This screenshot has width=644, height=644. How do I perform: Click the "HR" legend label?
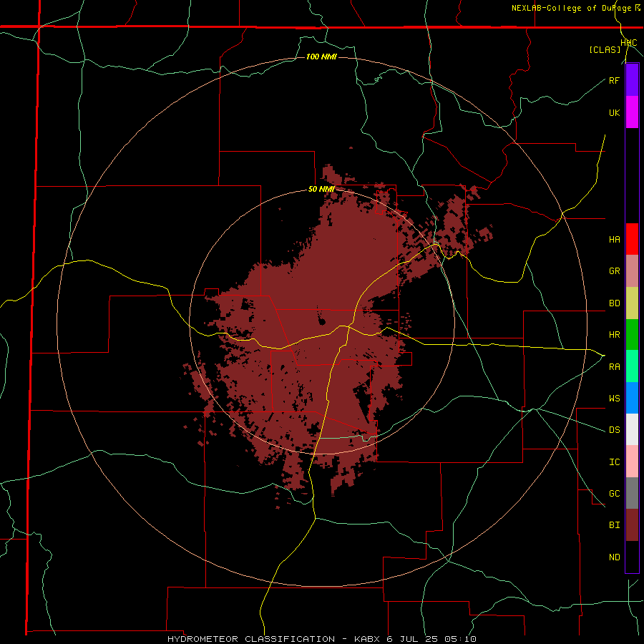[x=614, y=335]
